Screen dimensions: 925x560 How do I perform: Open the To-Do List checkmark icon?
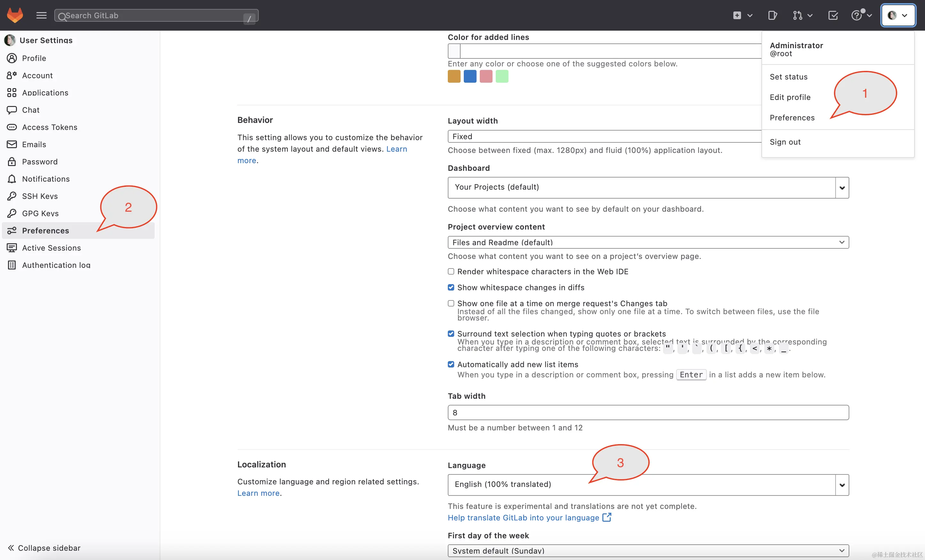pyautogui.click(x=833, y=15)
